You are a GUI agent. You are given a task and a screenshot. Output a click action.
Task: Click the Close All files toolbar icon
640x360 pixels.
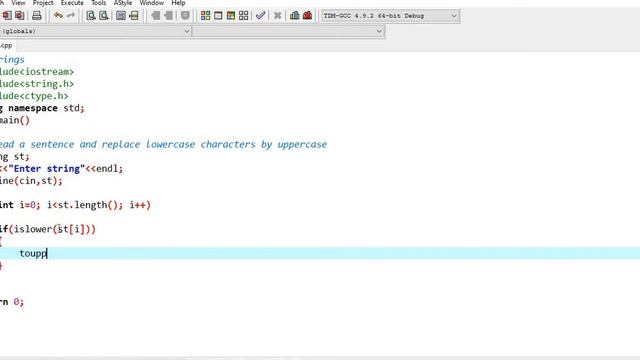pos(20,16)
